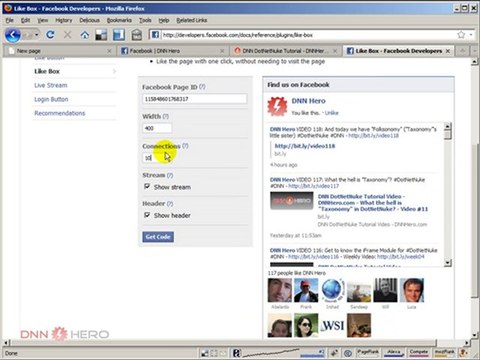Click the blue sidebar panel toolbar icon
Image resolution: width=480 pixels, height=360 pixels.
119,35
